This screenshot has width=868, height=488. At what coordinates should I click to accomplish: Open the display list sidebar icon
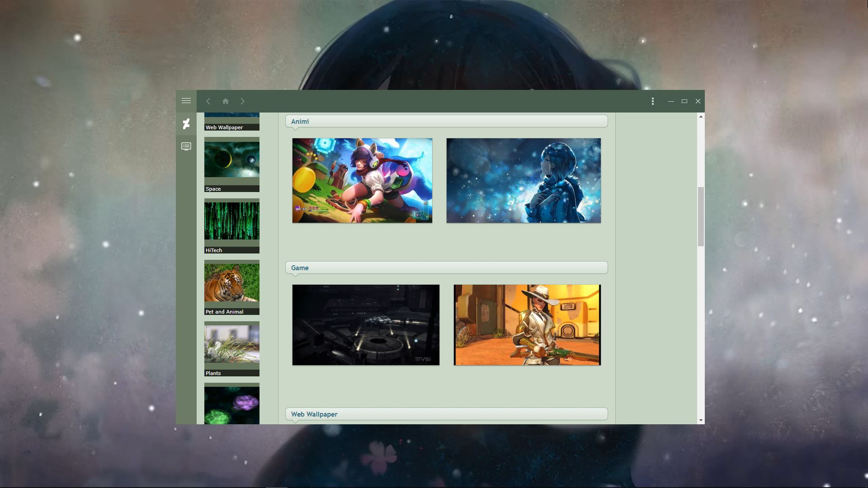(x=186, y=146)
